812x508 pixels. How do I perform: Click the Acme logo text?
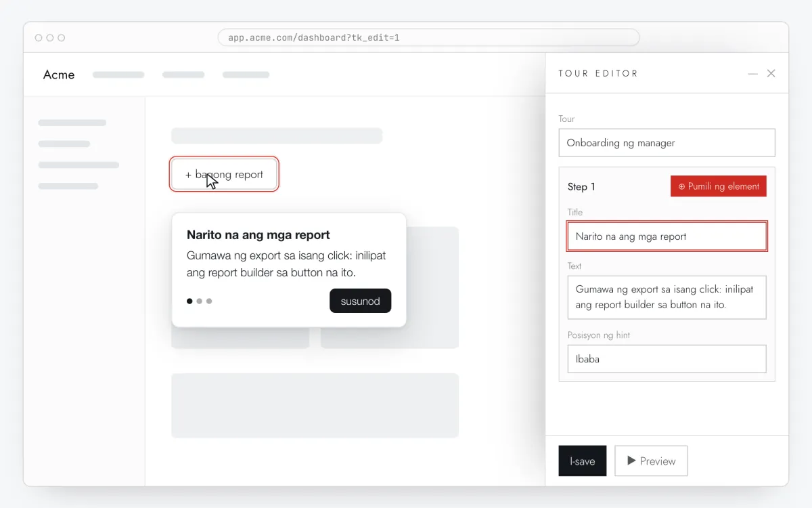click(59, 75)
